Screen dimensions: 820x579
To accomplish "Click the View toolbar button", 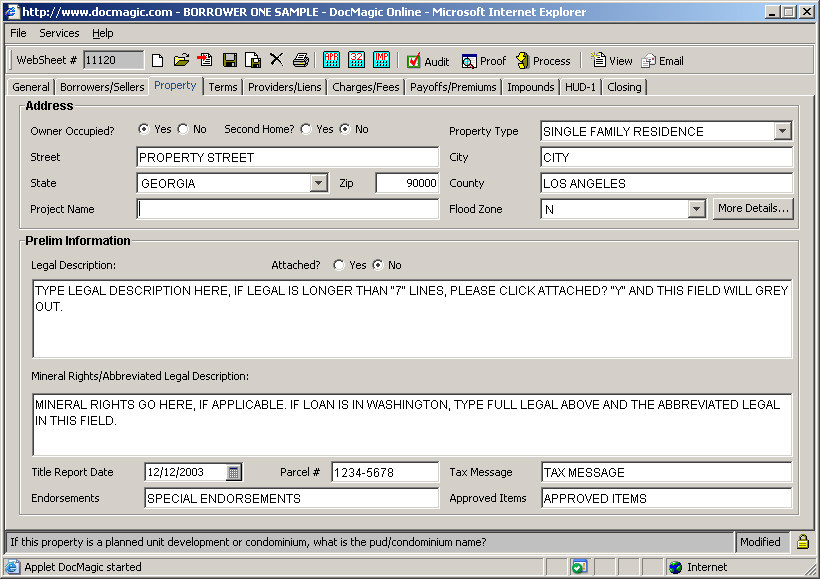I will click(x=611, y=61).
